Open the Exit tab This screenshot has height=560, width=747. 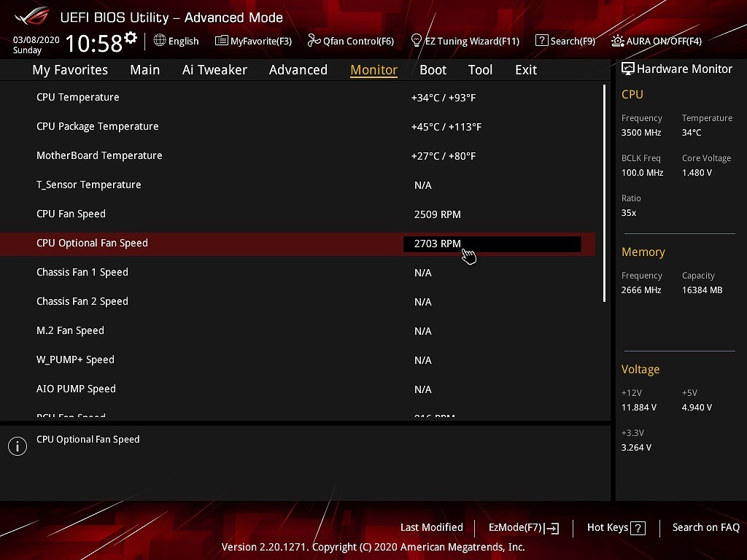point(526,70)
